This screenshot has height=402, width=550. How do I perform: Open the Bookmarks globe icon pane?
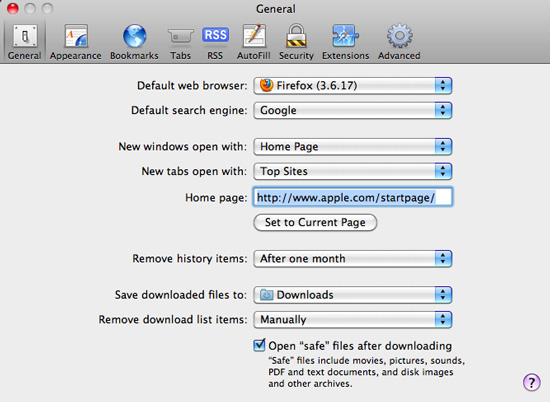(x=134, y=42)
